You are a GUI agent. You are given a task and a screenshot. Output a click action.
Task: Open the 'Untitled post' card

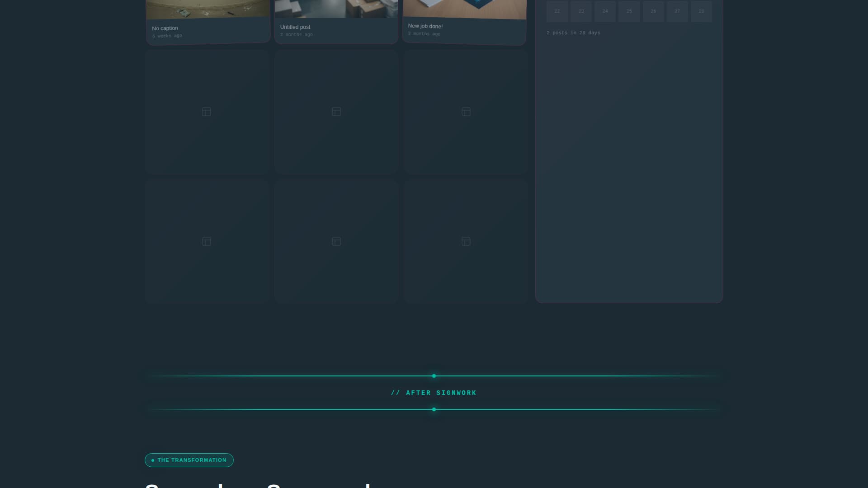click(336, 22)
